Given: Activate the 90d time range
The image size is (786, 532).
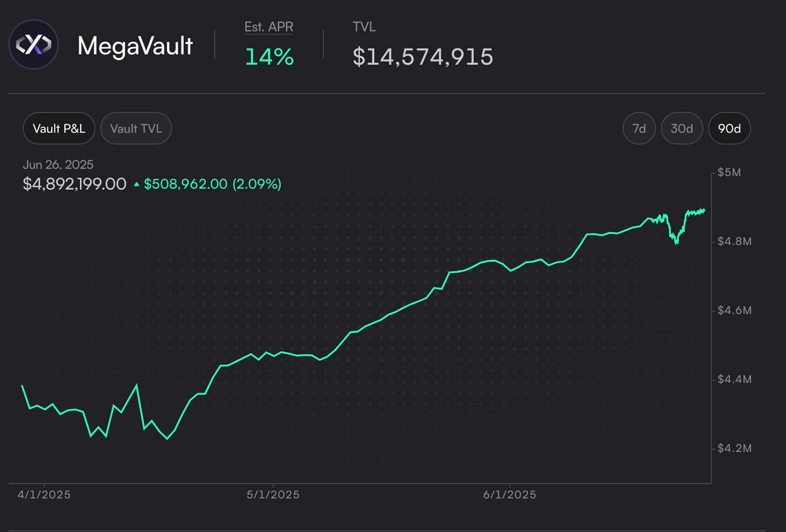Looking at the screenshot, I should point(729,128).
